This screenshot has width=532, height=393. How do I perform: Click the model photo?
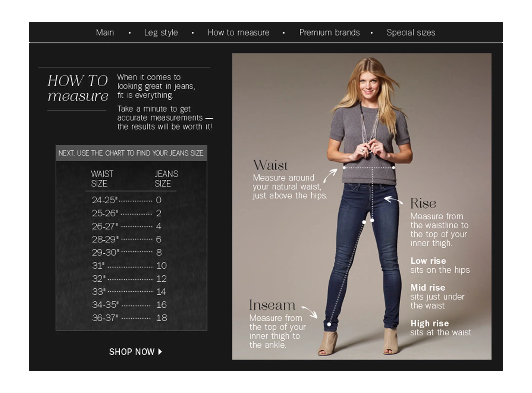click(x=361, y=206)
